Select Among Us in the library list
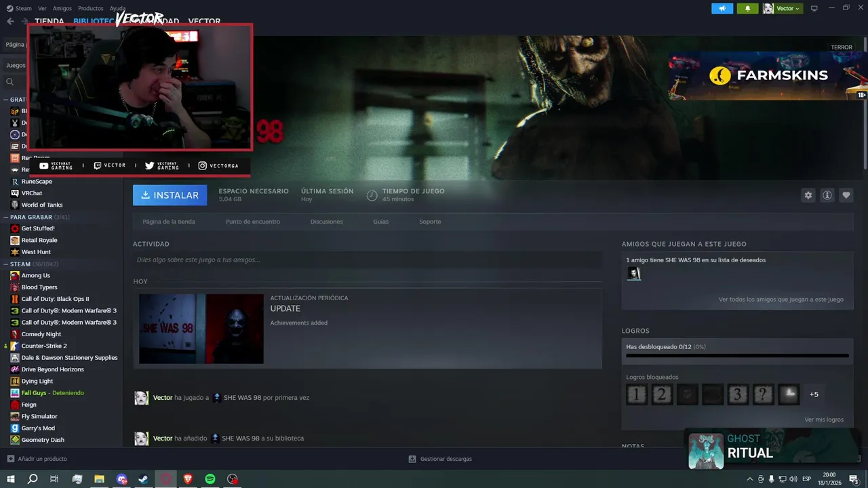 (x=36, y=275)
